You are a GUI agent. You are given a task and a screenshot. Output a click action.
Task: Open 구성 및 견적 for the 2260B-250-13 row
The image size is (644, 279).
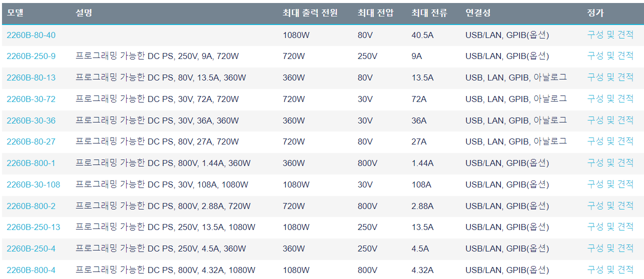click(610, 227)
